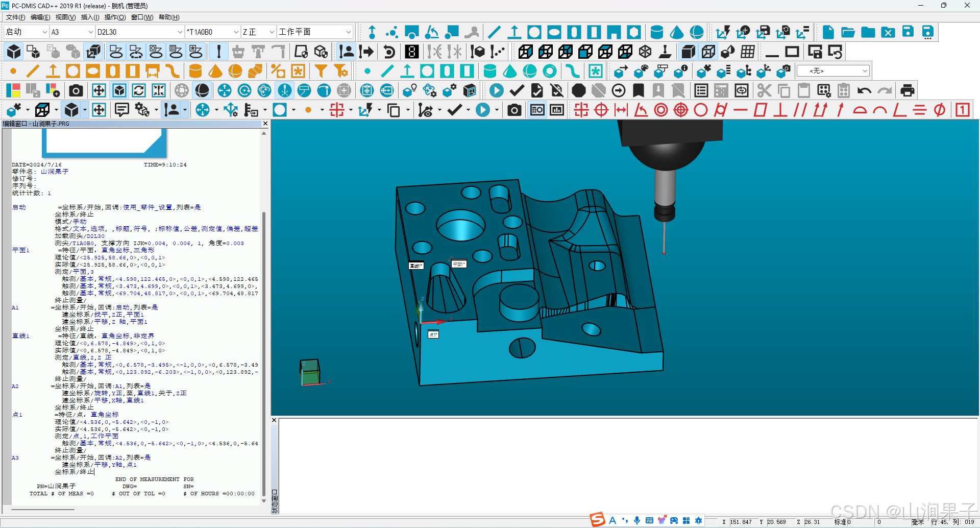This screenshot has width=980, height=528.
Task: Click the New file icon
Action: (x=828, y=32)
